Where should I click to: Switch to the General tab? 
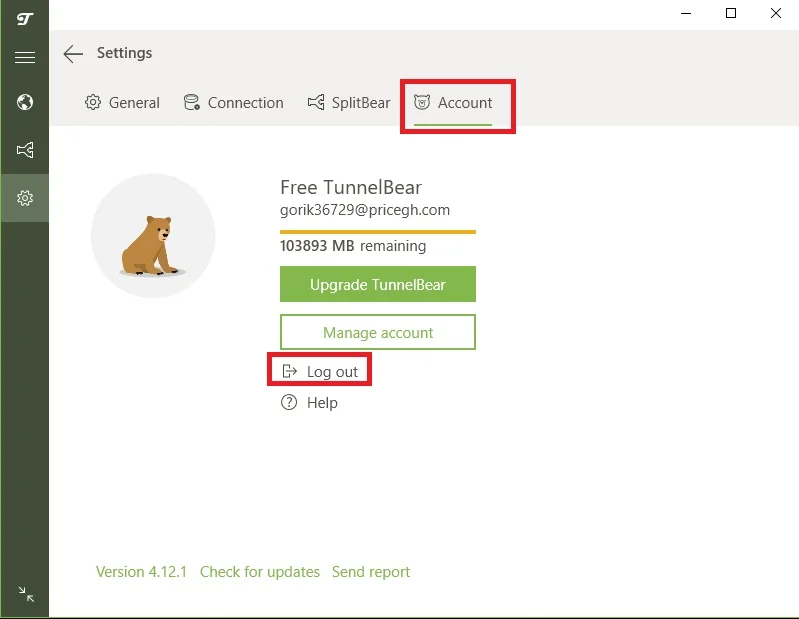pyautogui.click(x=122, y=103)
